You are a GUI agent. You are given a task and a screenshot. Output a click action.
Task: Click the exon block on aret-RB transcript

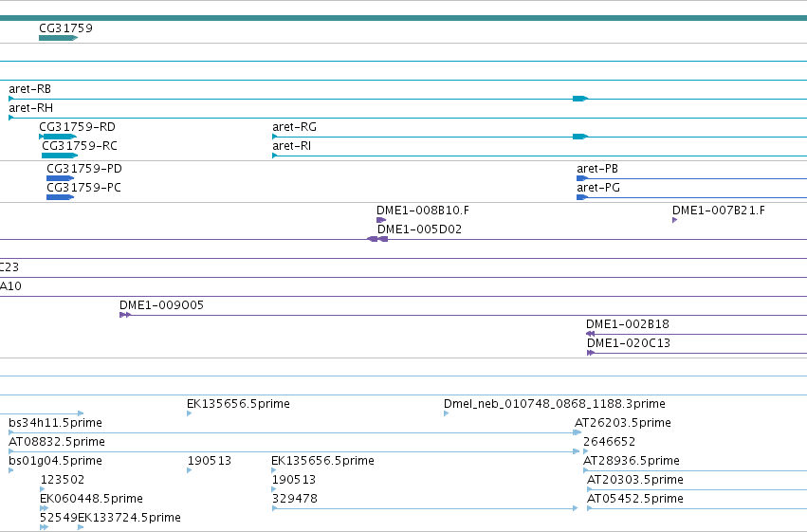pos(580,99)
